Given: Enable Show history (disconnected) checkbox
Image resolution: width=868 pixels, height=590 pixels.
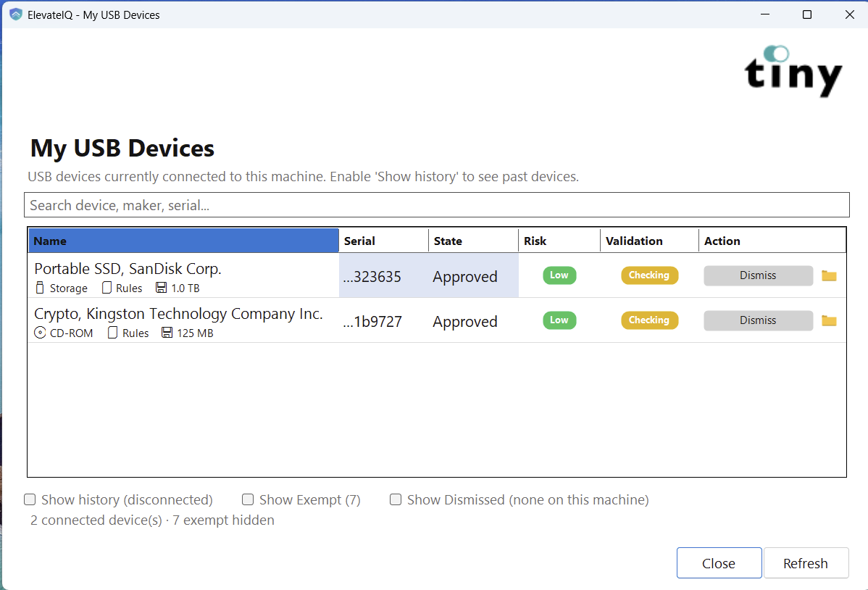Looking at the screenshot, I should [x=30, y=499].
